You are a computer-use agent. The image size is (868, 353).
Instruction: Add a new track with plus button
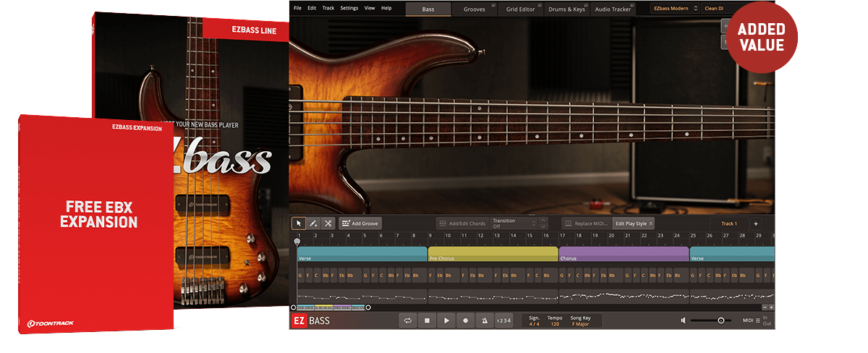755,224
